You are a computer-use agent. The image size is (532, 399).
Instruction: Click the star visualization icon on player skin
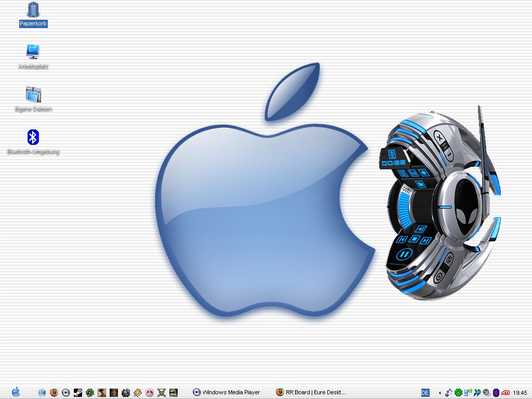[x=423, y=172]
